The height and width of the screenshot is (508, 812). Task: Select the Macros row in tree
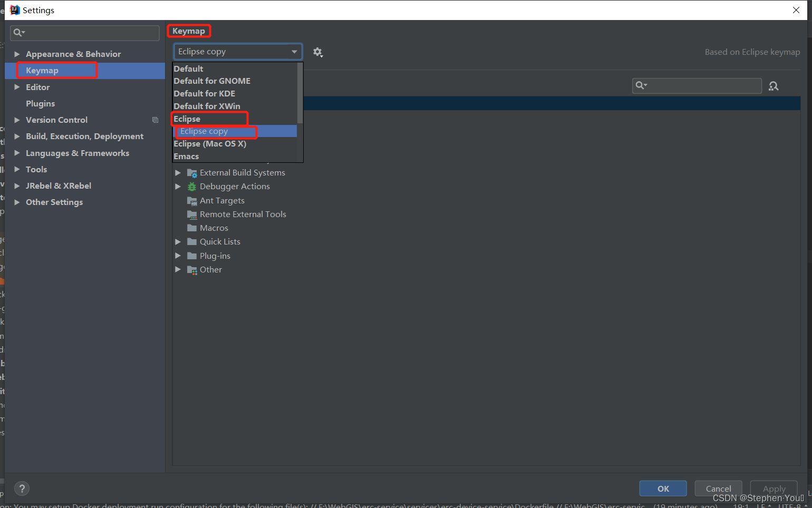pyautogui.click(x=486, y=228)
